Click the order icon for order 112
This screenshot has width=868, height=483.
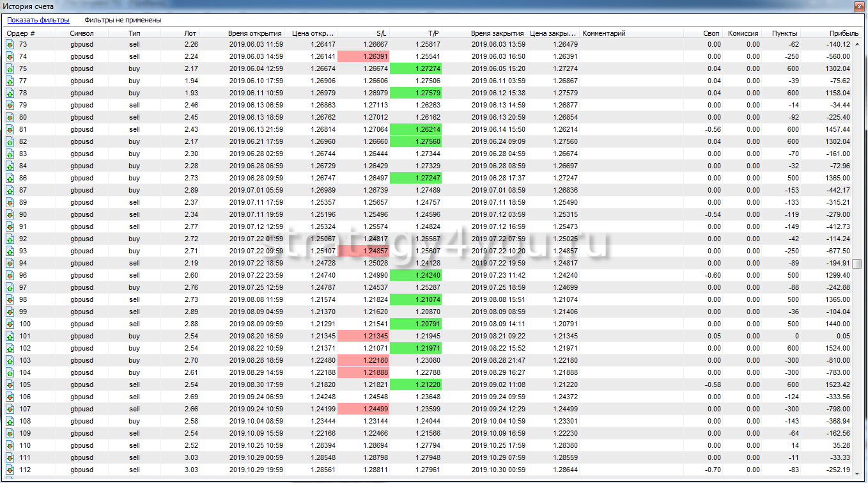pyautogui.click(x=10, y=470)
